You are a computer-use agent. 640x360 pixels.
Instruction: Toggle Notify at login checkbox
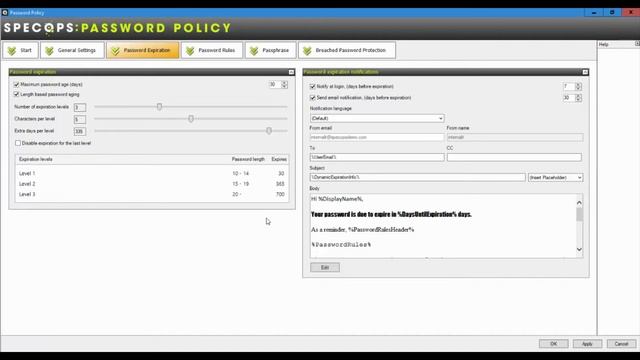click(313, 87)
